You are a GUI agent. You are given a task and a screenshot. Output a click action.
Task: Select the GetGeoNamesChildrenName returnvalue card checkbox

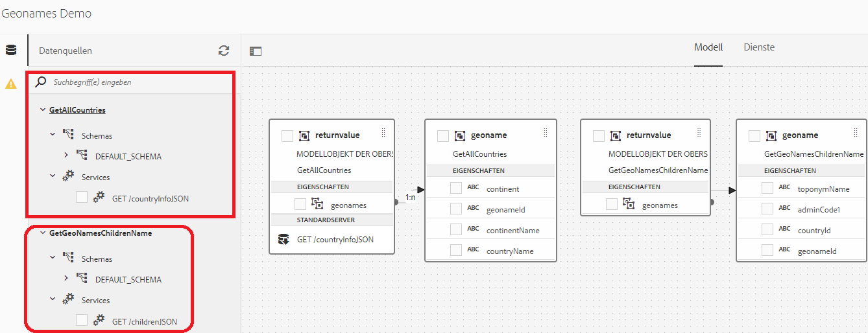[599, 136]
